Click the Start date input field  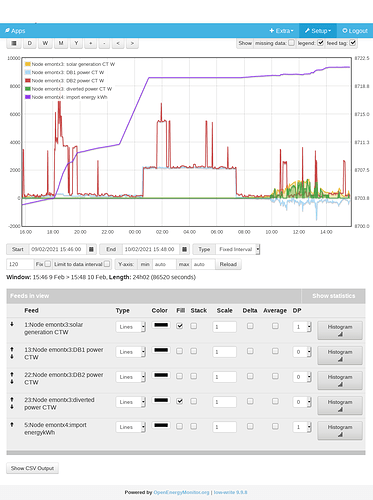(x=58, y=249)
